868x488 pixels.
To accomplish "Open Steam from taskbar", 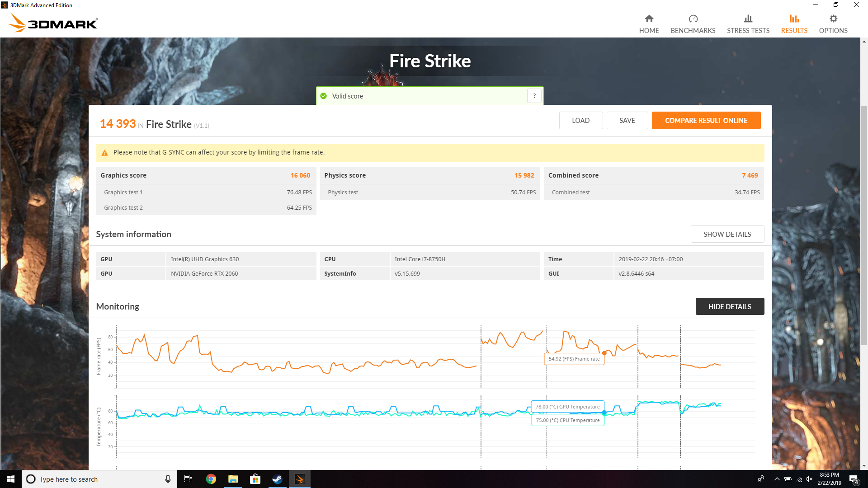I will pyautogui.click(x=277, y=479).
